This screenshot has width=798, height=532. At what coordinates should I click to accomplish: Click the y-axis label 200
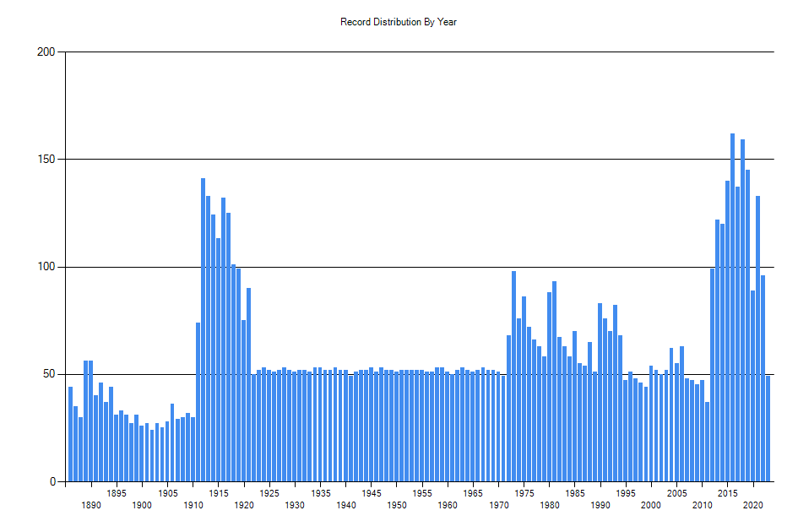46,52
